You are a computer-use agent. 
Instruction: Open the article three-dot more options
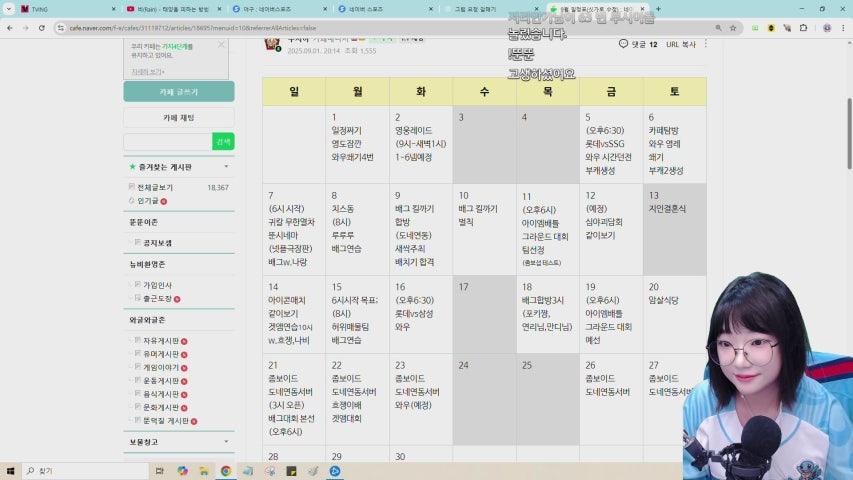(706, 44)
